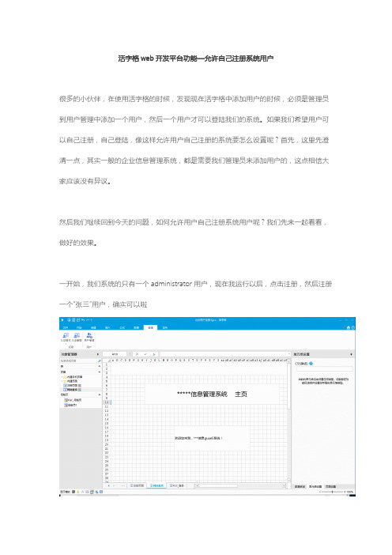
Task: Select the 网站首页 page in the tree
Action: pyautogui.click(x=73, y=389)
